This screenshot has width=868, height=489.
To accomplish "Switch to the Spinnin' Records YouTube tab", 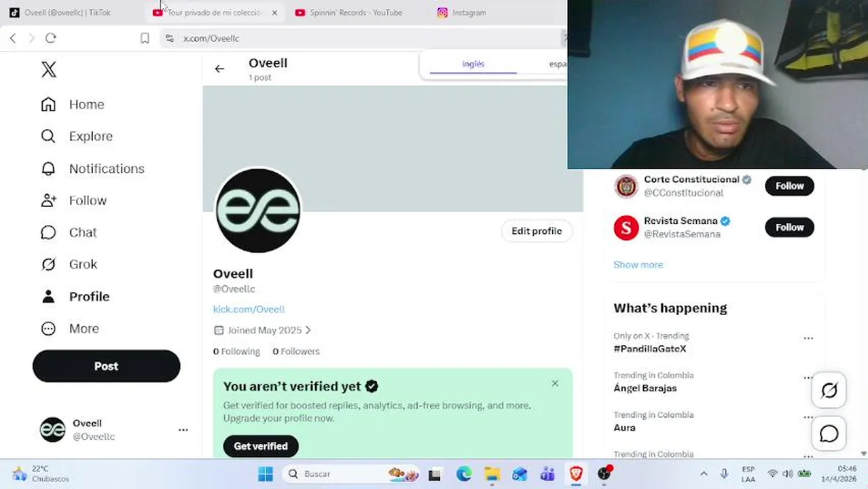I will pyautogui.click(x=355, y=12).
